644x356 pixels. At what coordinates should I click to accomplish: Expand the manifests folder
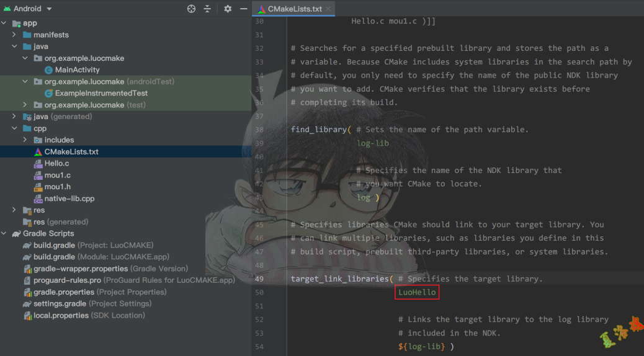[14, 35]
